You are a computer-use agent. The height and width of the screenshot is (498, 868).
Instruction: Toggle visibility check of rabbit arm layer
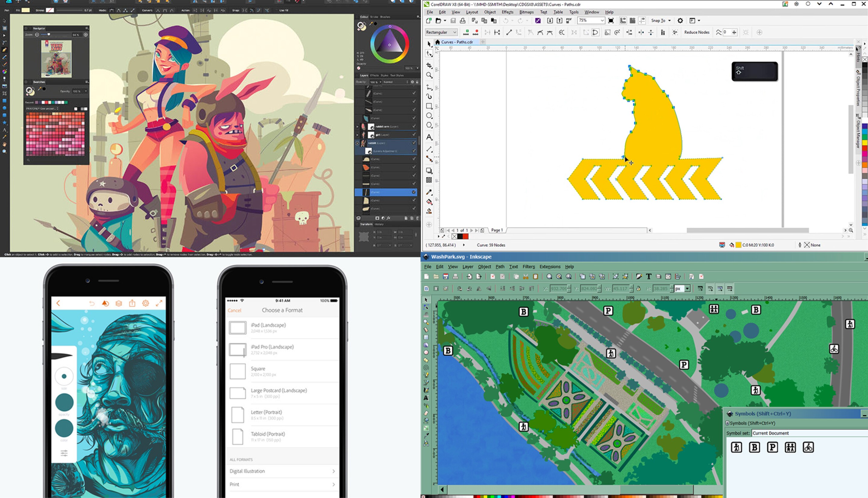[x=414, y=126]
